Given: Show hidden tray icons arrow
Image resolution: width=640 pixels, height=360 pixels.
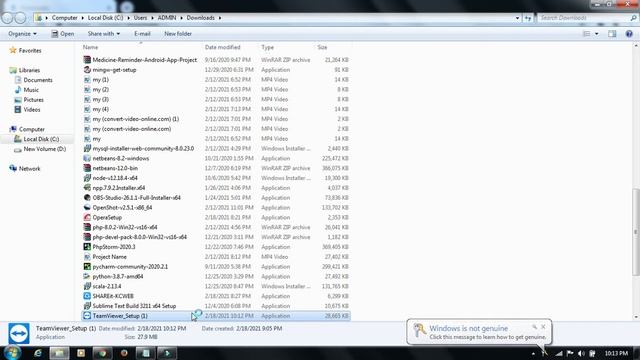Looking at the screenshot, I should pyautogui.click(x=533, y=353).
